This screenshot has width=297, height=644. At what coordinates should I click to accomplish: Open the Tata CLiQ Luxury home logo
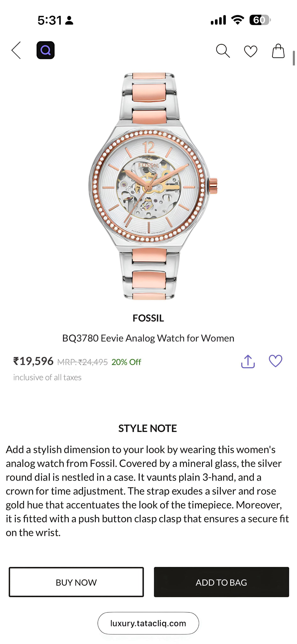pyautogui.click(x=45, y=50)
